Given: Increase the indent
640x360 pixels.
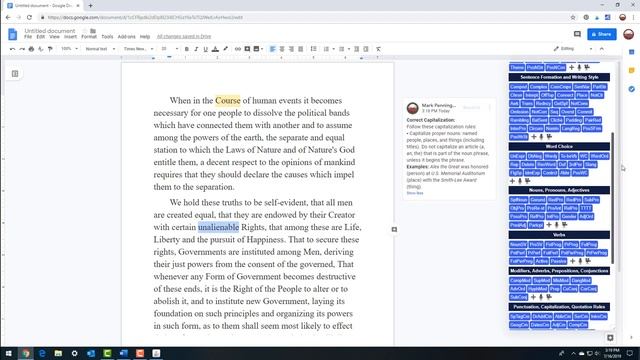Looking at the screenshot, I should click(x=366, y=49).
